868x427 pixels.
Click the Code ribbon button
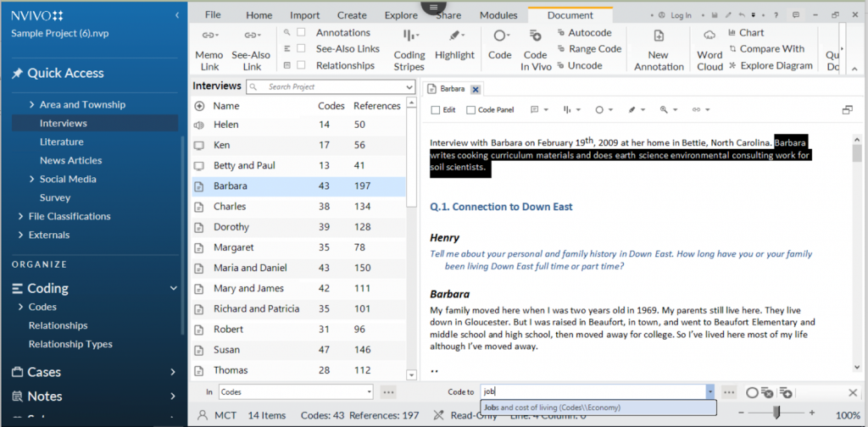[499, 45]
